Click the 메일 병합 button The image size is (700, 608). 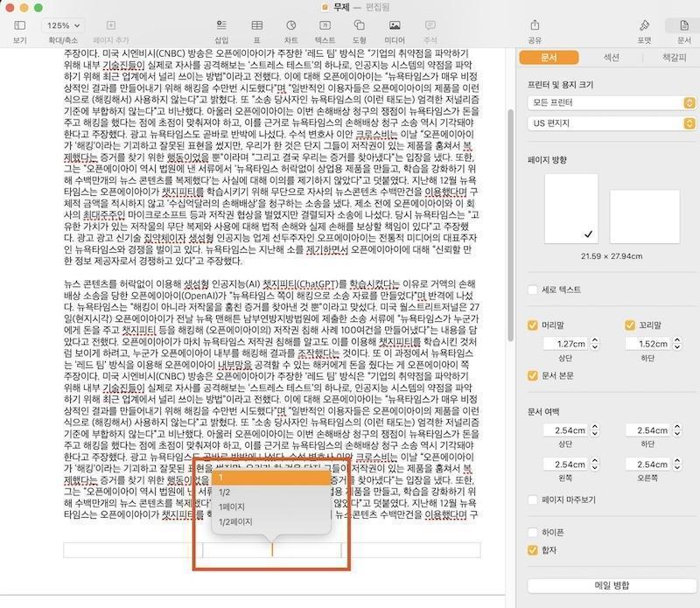tap(611, 585)
